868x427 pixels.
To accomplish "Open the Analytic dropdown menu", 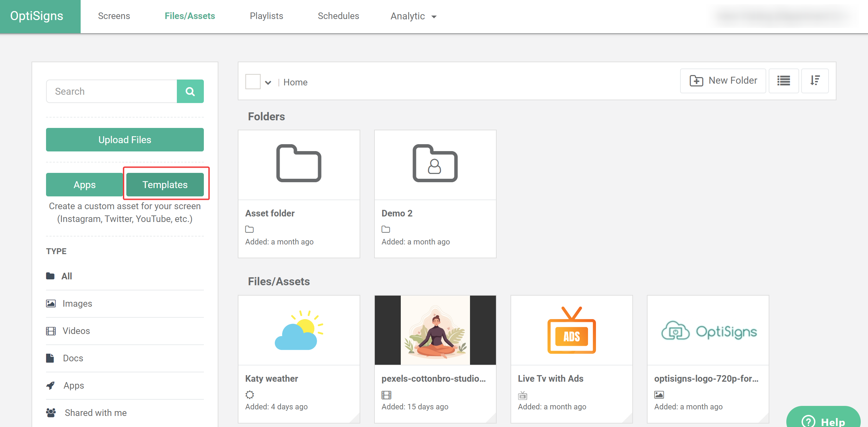I will (x=413, y=16).
